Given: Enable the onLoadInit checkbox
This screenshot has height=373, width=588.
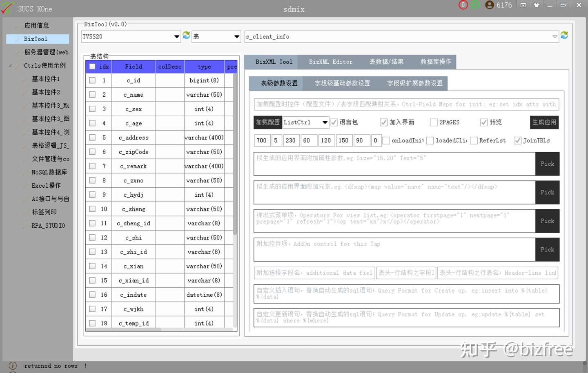Looking at the screenshot, I should (386, 140).
